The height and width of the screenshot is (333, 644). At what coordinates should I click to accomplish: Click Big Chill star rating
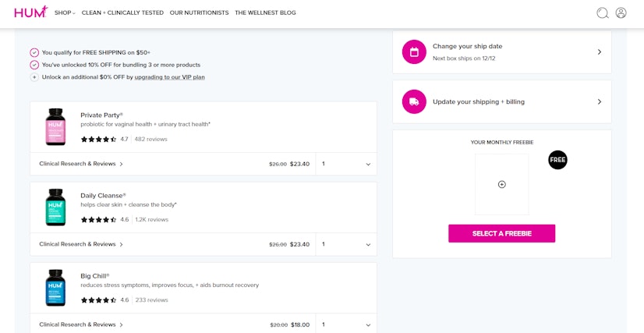click(x=98, y=300)
